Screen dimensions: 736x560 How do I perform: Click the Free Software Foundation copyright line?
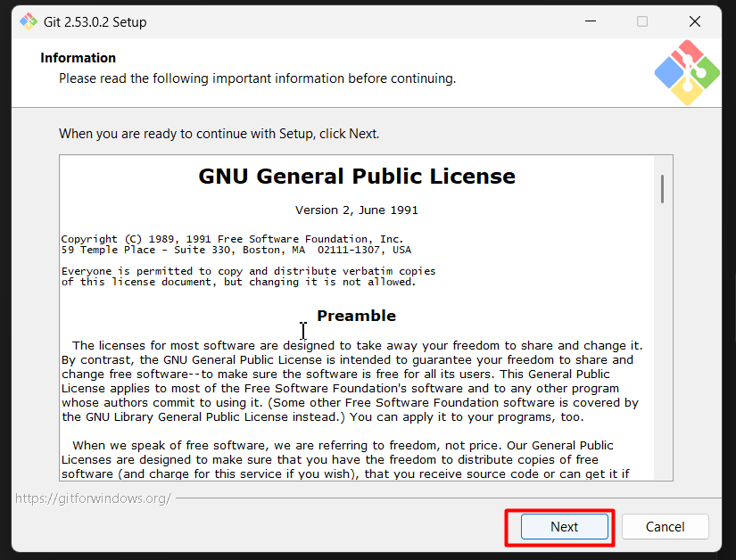232,239
